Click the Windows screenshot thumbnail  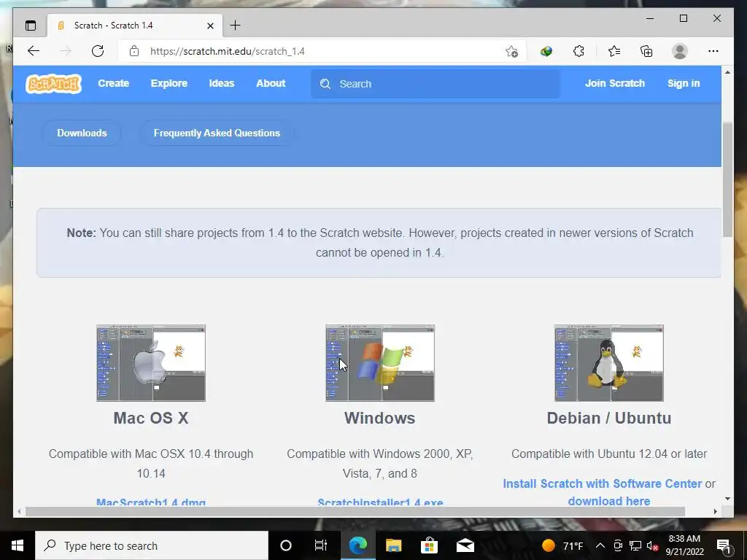click(x=379, y=363)
